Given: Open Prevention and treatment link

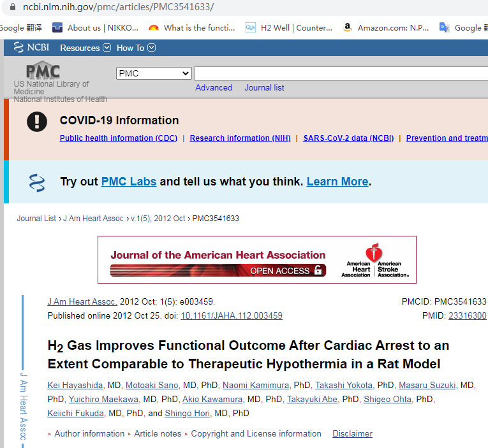Looking at the screenshot, I should pyautogui.click(x=447, y=138).
